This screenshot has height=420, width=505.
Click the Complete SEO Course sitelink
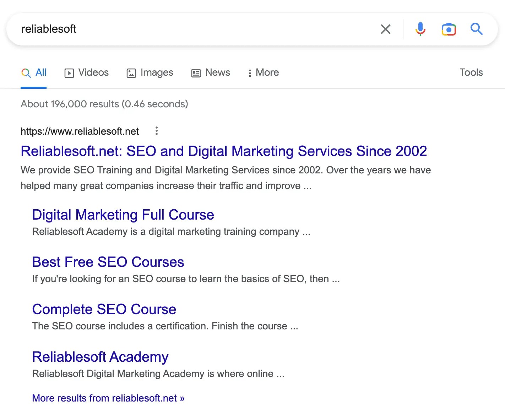104,309
